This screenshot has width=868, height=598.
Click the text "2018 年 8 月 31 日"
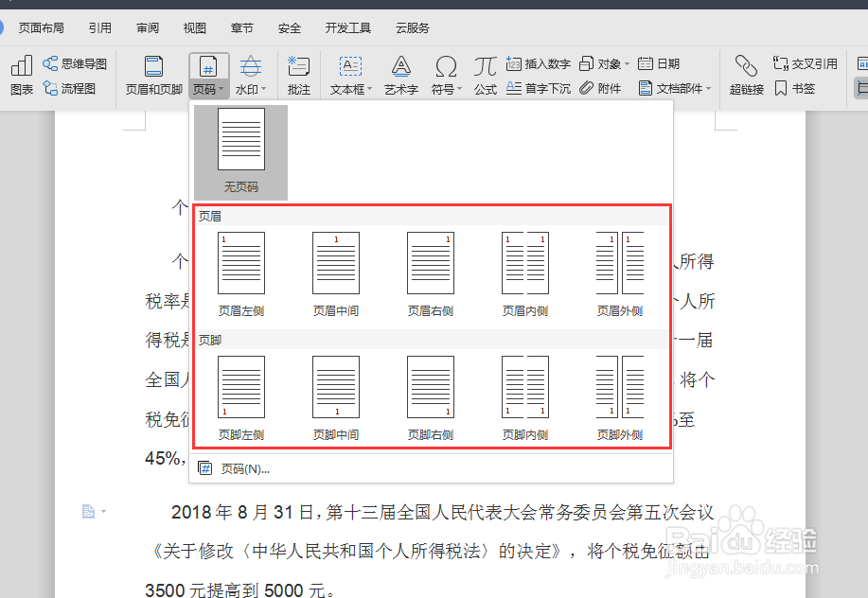coord(242,512)
